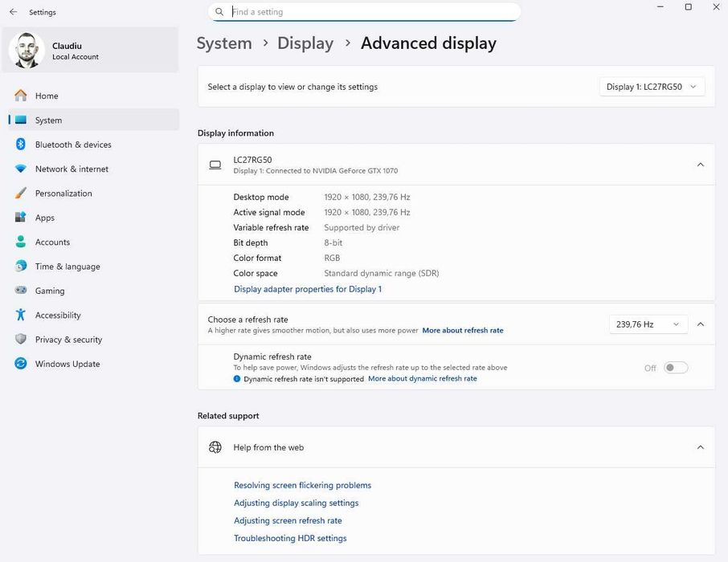Click the Windows Update sync icon

[x=20, y=364]
